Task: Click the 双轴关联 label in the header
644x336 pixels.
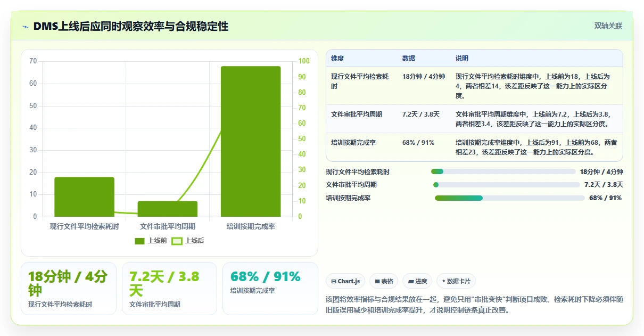Action: click(608, 26)
